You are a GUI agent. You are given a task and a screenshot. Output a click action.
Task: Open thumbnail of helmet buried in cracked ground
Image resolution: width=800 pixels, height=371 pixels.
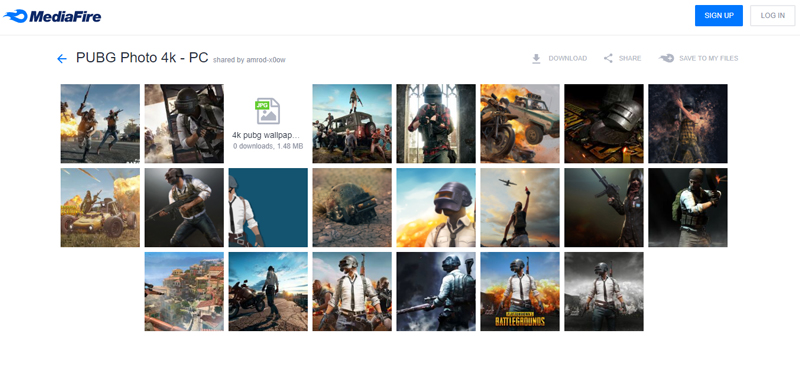click(352, 208)
